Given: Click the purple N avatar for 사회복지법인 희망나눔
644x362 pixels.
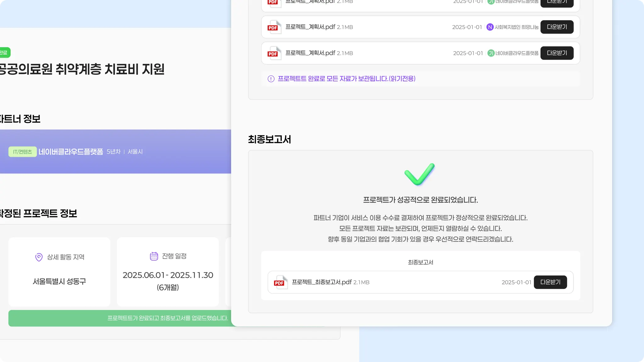Looking at the screenshot, I should tap(490, 27).
